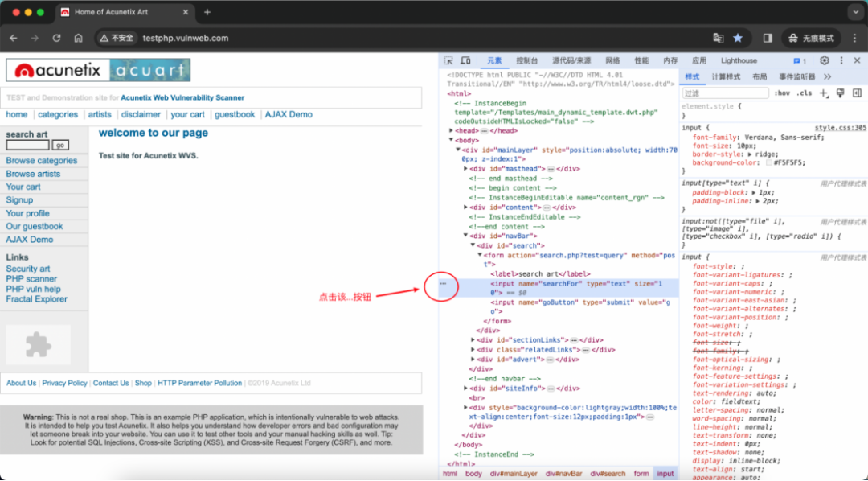Select the 计算样式 computed tab
The image size is (868, 481).
(726, 77)
